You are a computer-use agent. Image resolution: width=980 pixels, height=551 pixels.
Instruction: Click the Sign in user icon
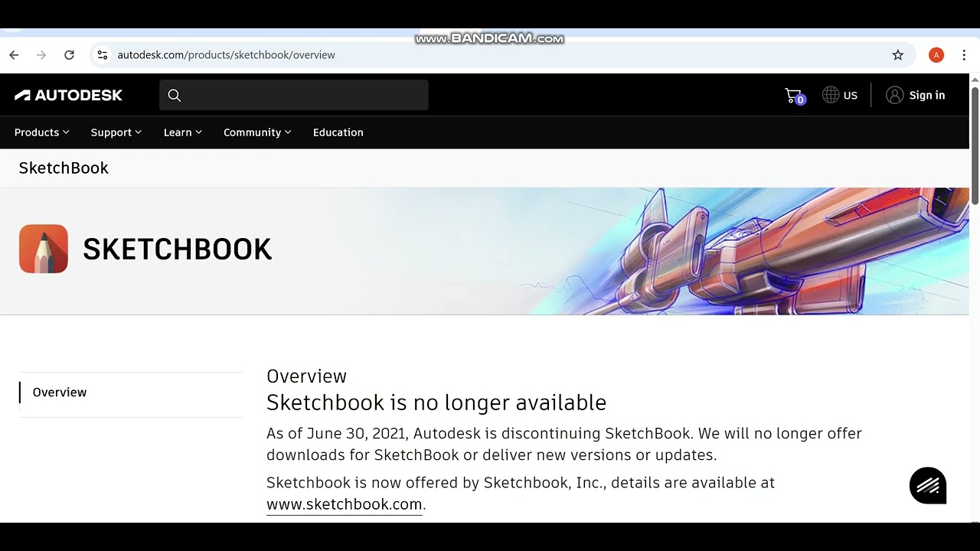pos(894,95)
